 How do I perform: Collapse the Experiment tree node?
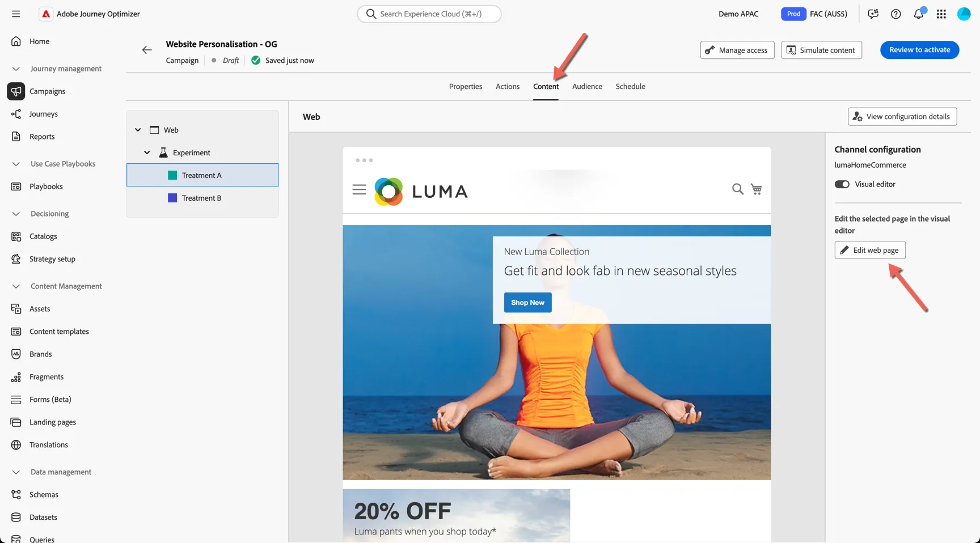coord(147,152)
